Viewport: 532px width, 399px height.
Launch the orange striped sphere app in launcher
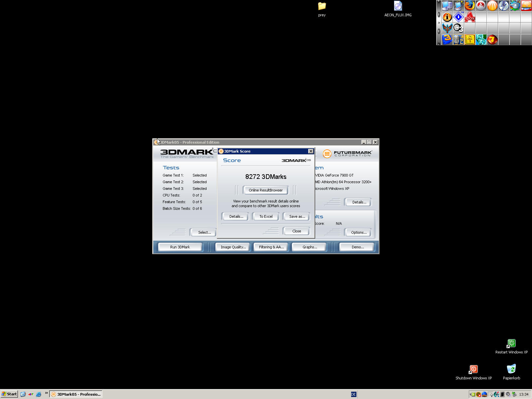coord(492,6)
